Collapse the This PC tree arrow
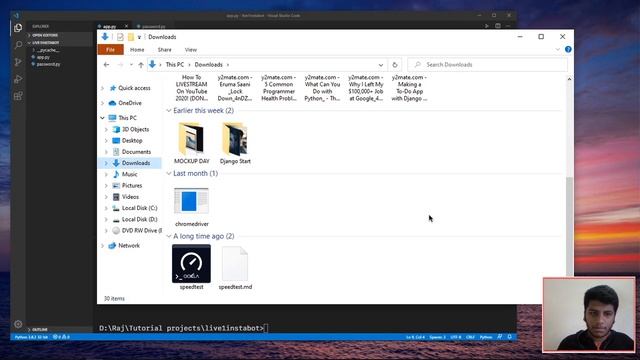 coord(102,118)
